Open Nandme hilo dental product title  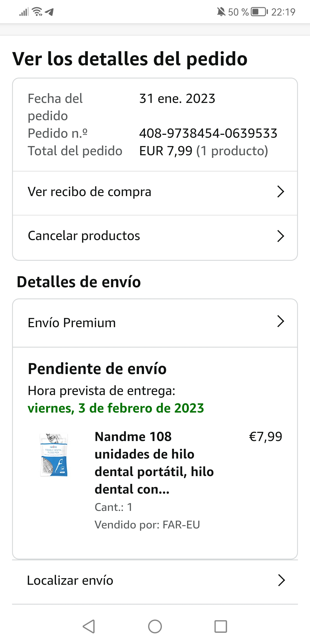pos(154,463)
